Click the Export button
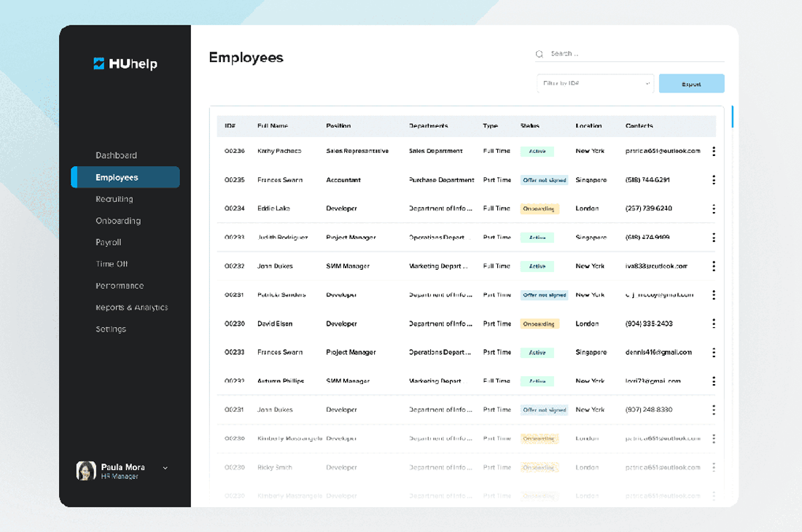Screen dimensions: 802x532 [691, 83]
